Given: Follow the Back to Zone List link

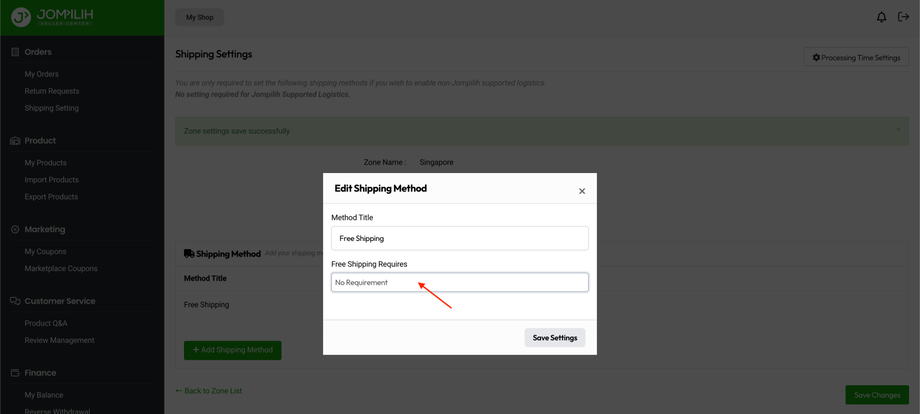Looking at the screenshot, I should click(x=209, y=391).
